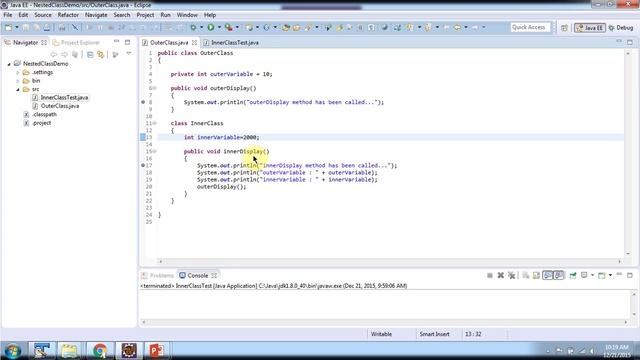
Task: Expand the .settings folder
Action: click(18, 73)
